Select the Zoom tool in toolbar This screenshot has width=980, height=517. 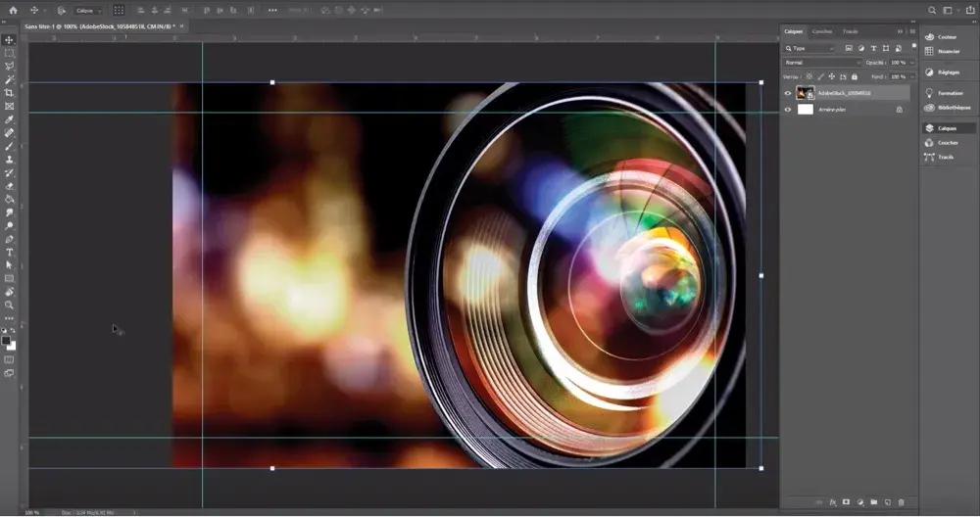click(x=9, y=305)
